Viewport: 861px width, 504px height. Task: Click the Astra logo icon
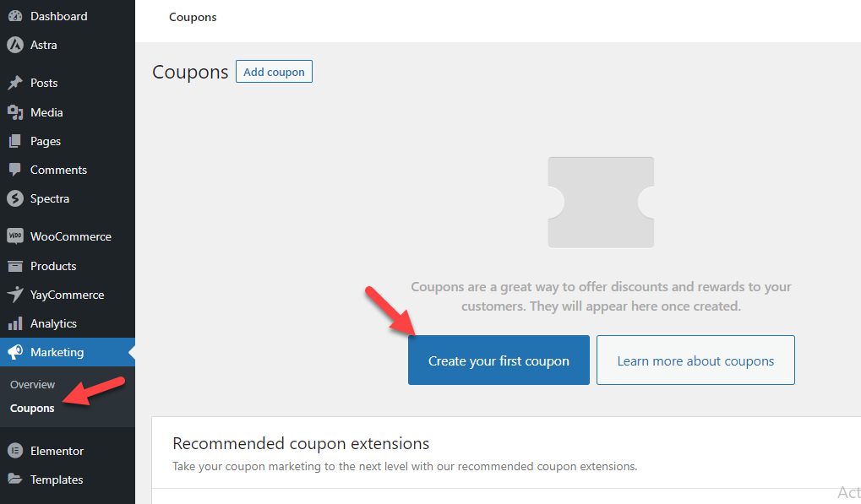coord(15,45)
